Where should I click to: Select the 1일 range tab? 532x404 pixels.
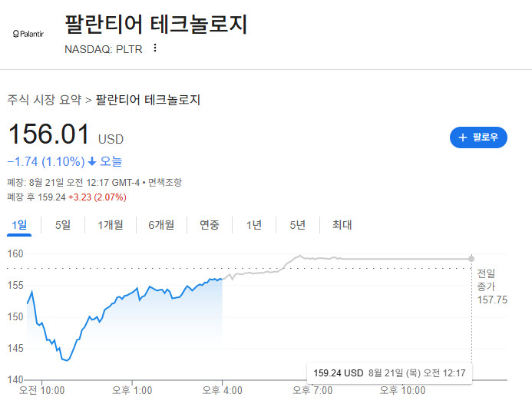[19, 225]
